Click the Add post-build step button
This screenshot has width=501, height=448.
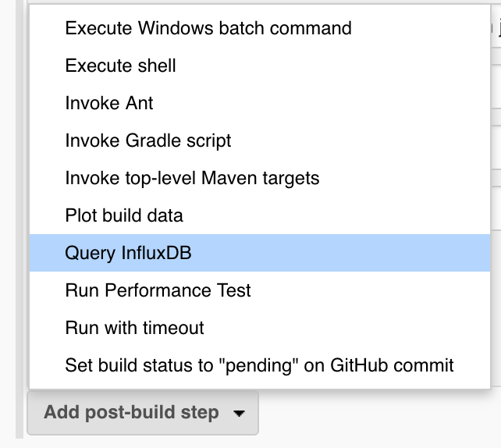click(131, 412)
